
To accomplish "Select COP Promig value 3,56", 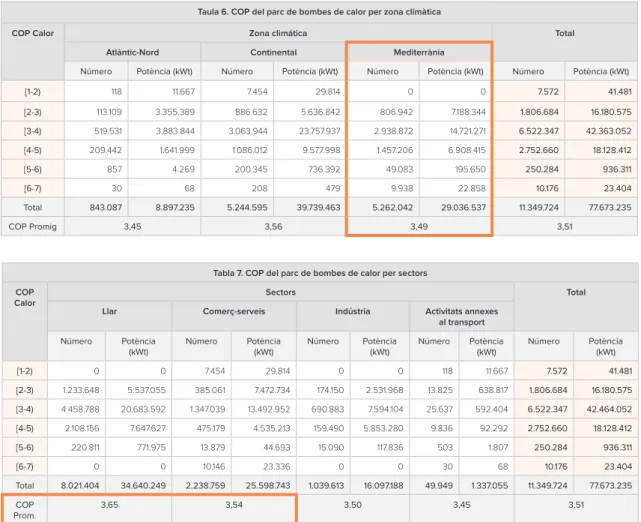I will click(x=273, y=226).
